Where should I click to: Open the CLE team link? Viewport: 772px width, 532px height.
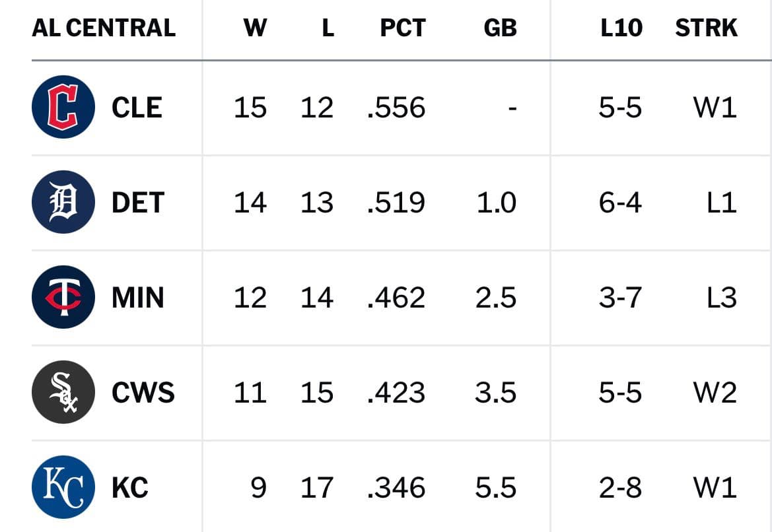pos(137,108)
